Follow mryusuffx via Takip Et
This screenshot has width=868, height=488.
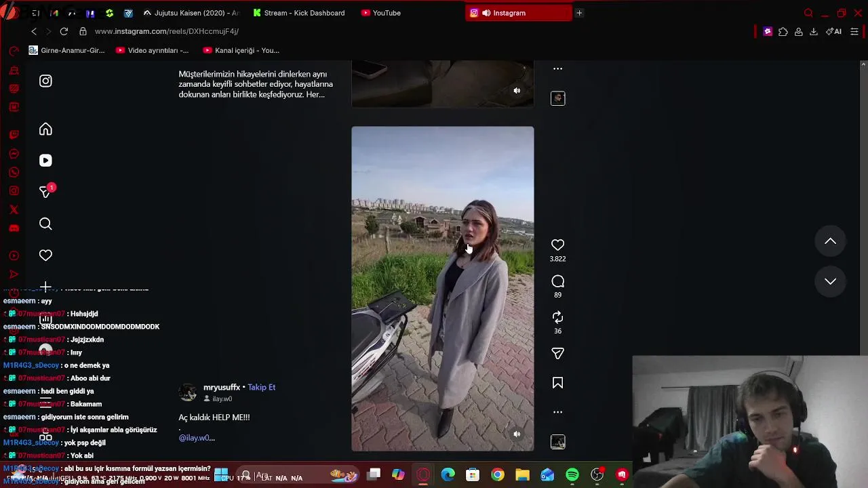tap(261, 387)
